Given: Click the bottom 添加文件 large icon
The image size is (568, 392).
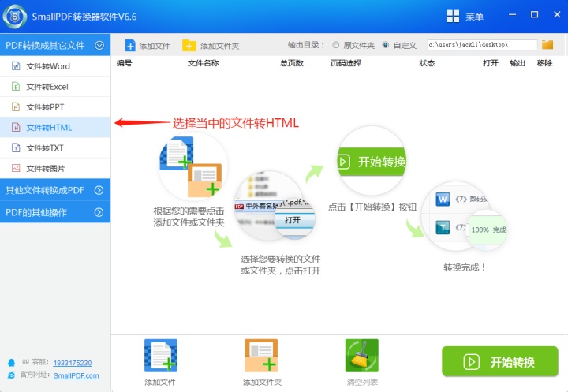Looking at the screenshot, I should tap(161, 356).
